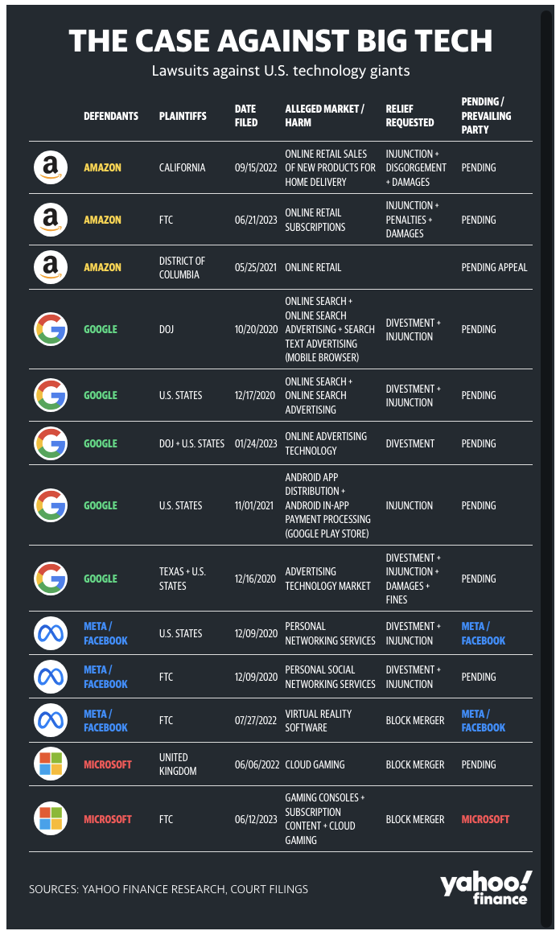Click the Pending Appeal status text
Screen dimensions: 560x935
tap(494, 267)
